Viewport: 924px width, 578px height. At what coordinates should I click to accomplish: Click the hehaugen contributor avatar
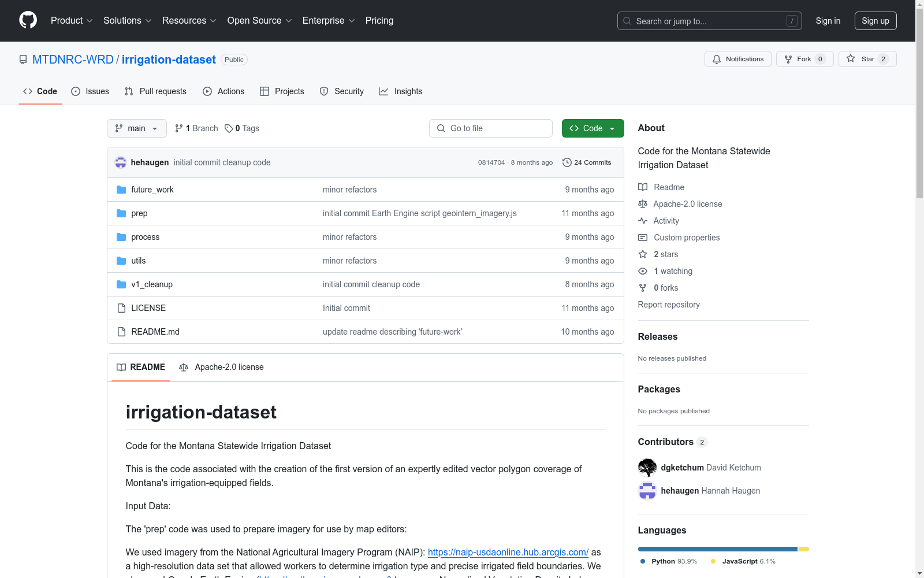[647, 491]
